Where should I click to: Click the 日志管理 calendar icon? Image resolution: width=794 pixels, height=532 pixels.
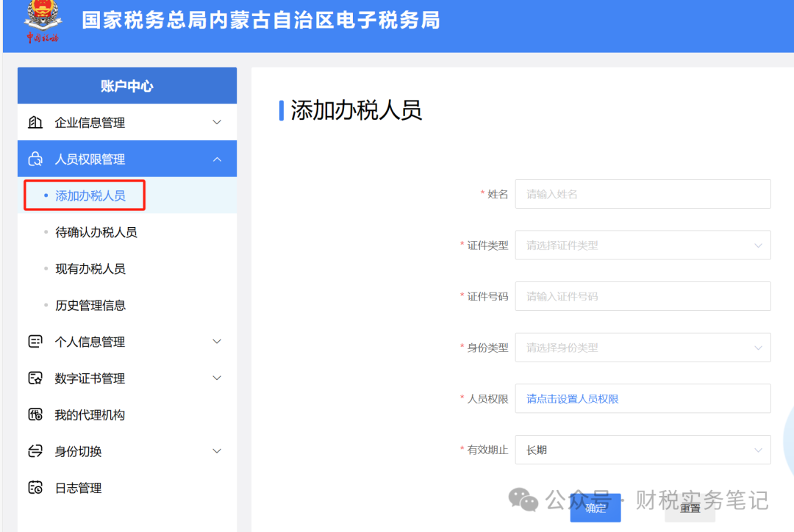(x=35, y=487)
